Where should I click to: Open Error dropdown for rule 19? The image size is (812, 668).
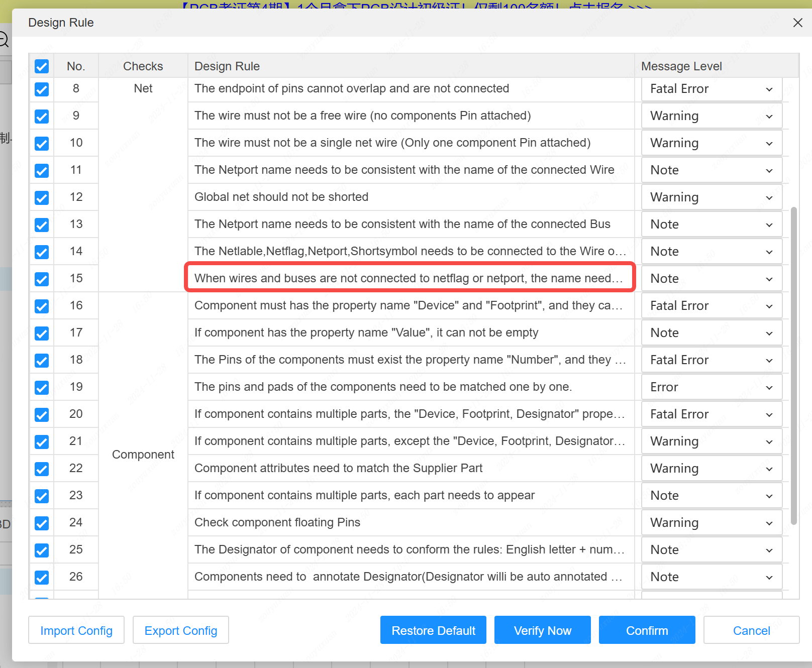(x=711, y=388)
